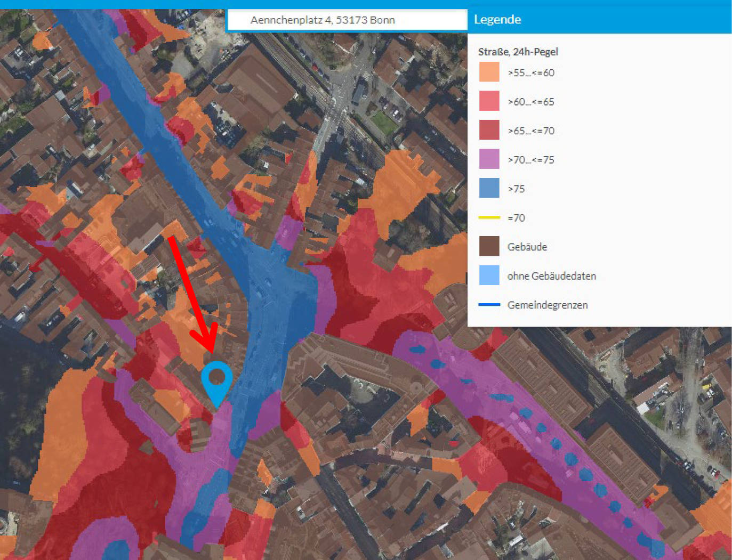732x560 pixels.
Task: Click the '>70...<=75' legend label text
Action: (530, 160)
